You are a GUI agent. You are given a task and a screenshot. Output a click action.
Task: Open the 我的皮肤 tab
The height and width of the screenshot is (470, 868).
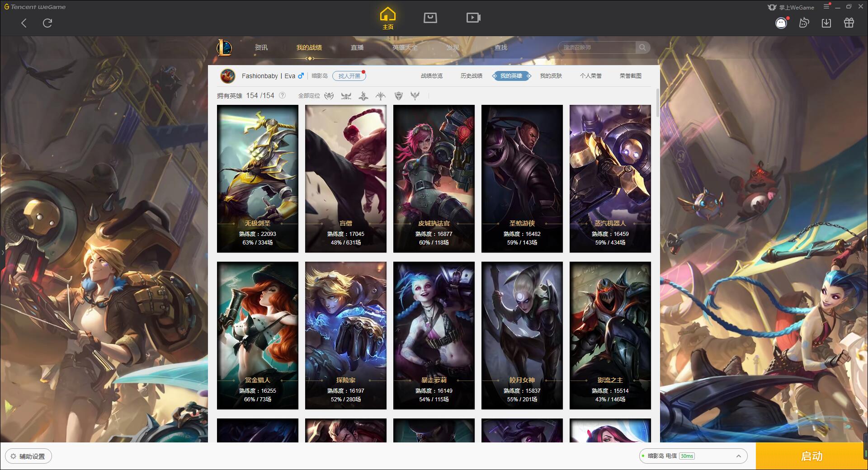551,76
